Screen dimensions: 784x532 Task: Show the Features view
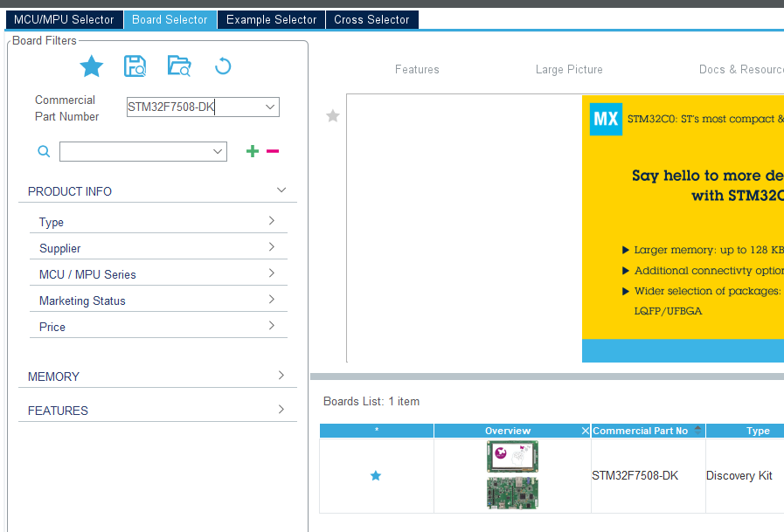[417, 69]
